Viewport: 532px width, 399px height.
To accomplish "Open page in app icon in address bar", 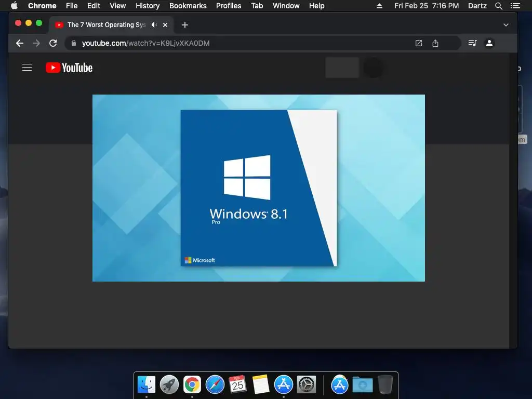I will pyautogui.click(x=419, y=43).
